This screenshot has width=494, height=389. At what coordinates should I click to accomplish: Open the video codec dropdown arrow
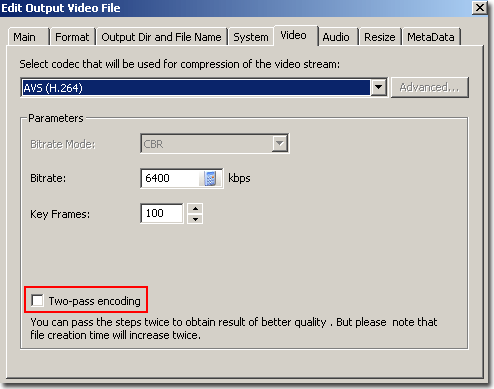(x=378, y=87)
